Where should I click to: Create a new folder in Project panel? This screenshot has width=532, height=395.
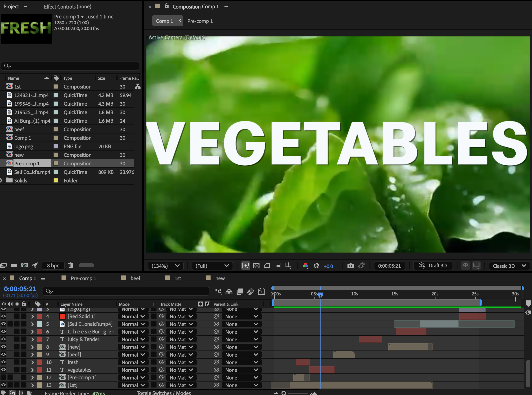pyautogui.click(x=14, y=265)
